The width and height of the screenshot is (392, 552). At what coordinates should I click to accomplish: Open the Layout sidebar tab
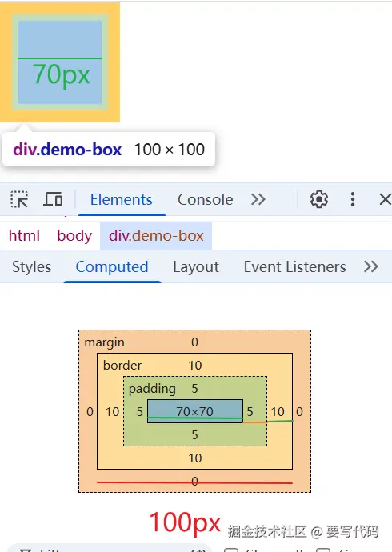click(x=196, y=267)
